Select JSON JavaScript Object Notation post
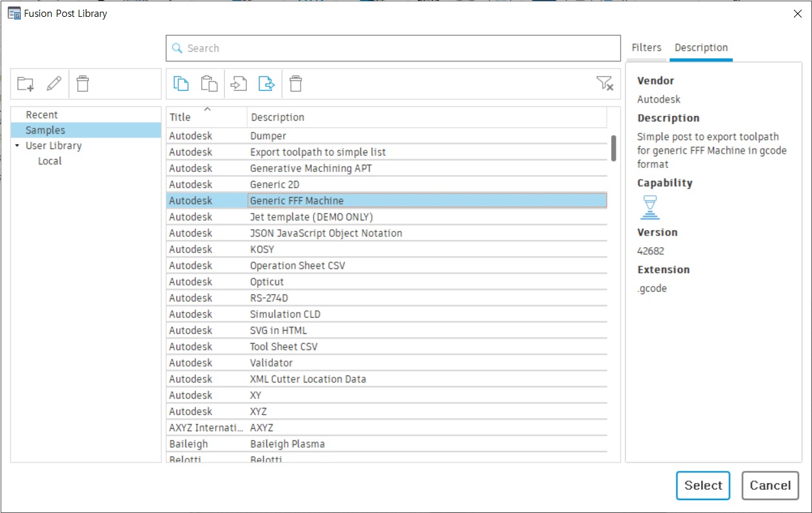The width and height of the screenshot is (812, 513). pos(386,233)
